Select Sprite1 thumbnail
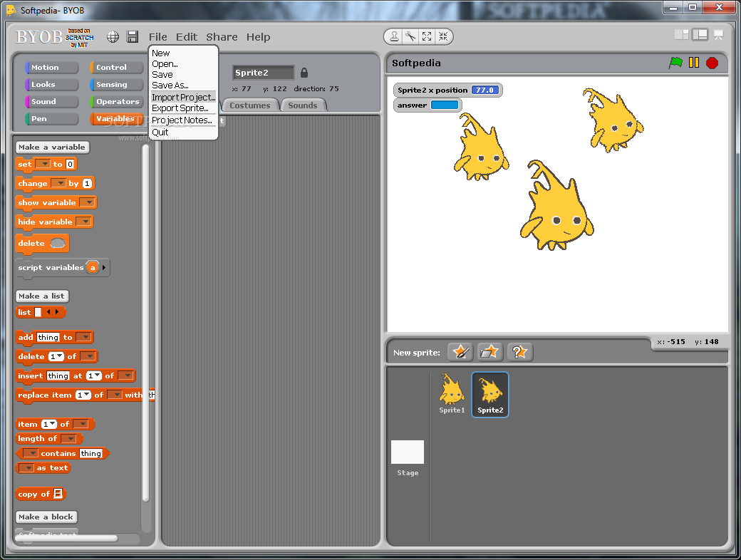 coord(452,394)
